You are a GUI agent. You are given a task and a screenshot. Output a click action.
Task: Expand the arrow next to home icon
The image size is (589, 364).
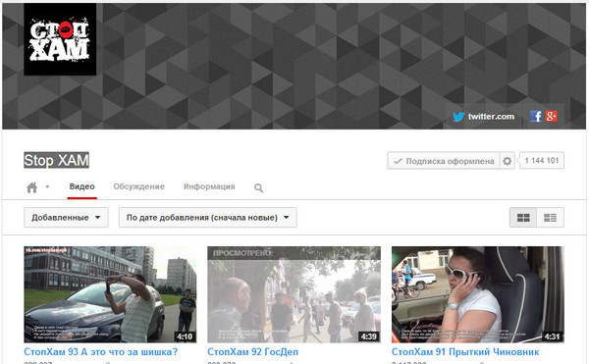tap(47, 186)
